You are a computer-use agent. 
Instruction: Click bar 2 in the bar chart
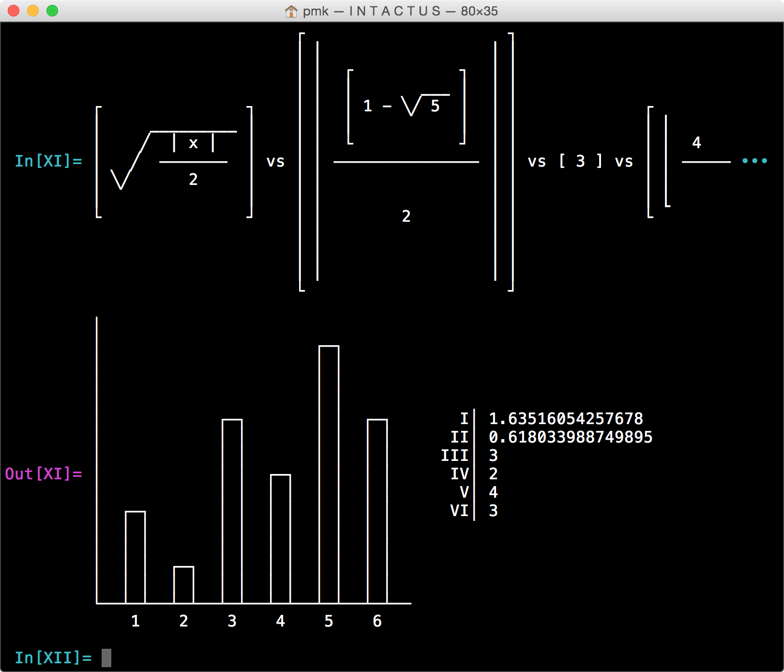click(184, 585)
